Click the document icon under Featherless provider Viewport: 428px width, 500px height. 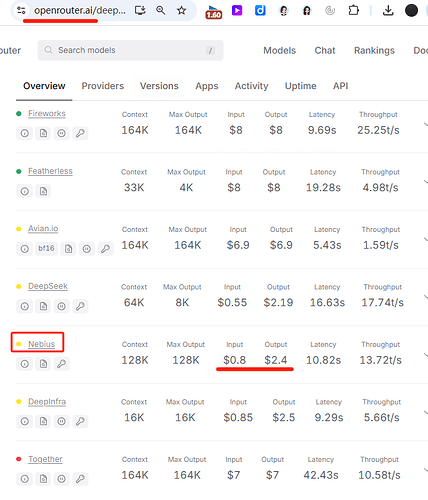pos(43,191)
